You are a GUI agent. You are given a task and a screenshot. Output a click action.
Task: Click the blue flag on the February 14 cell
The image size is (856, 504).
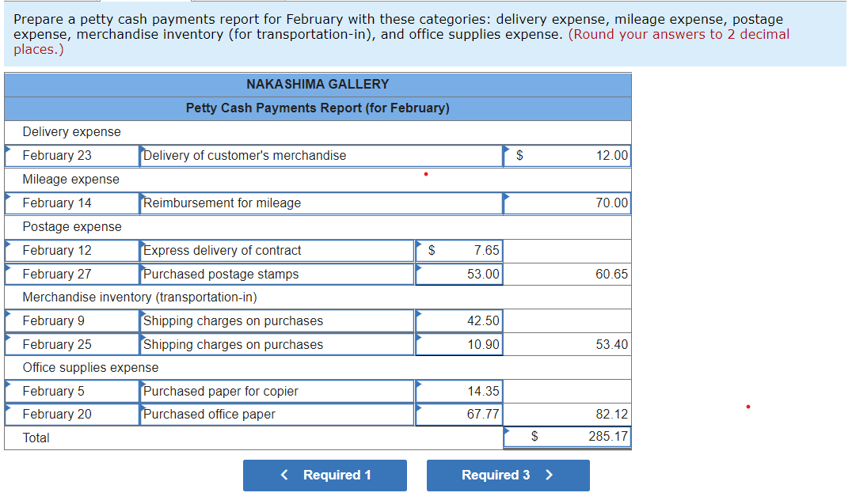(x=8, y=198)
